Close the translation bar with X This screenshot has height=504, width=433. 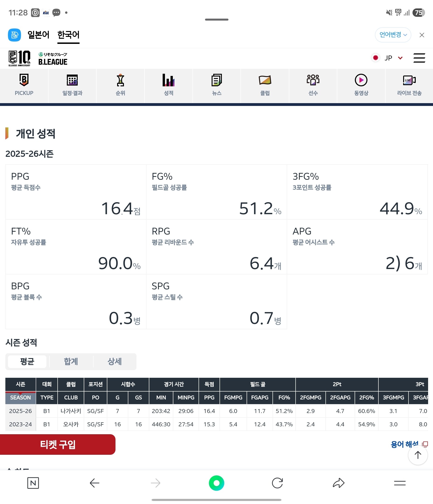[x=422, y=35]
